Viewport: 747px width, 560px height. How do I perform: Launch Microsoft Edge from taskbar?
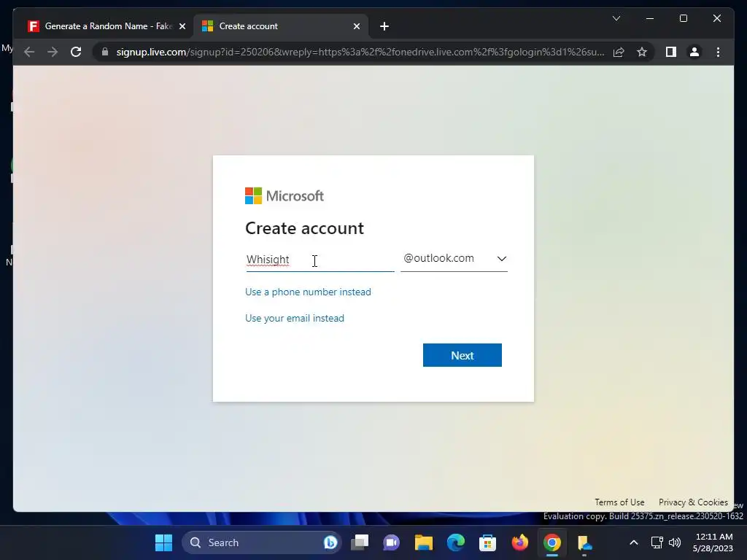point(456,542)
